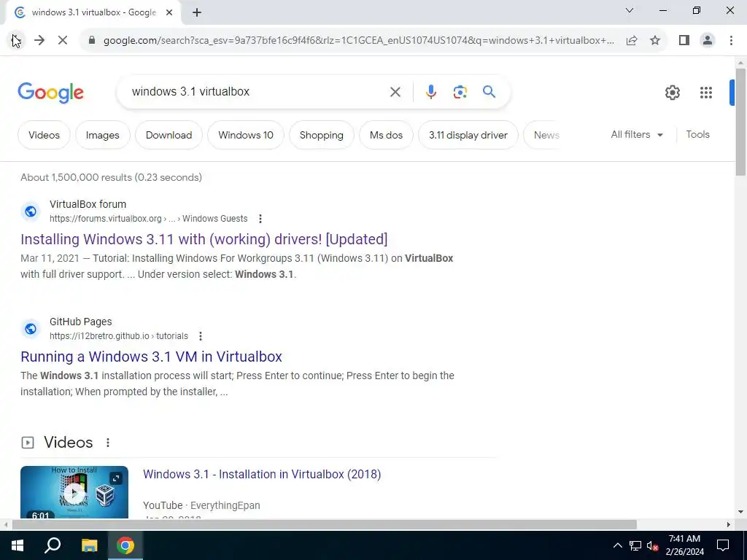Go to the Google logo homepage
Viewport: 747px width, 560px height.
[x=50, y=93]
